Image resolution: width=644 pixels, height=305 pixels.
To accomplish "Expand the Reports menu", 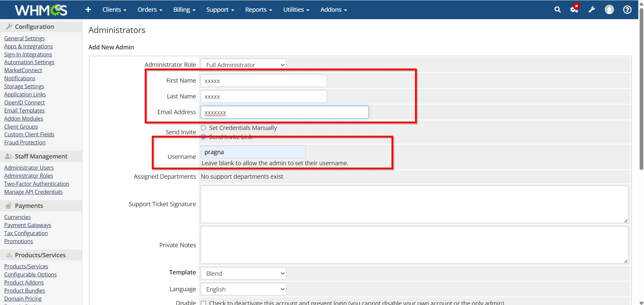I will coord(259,10).
